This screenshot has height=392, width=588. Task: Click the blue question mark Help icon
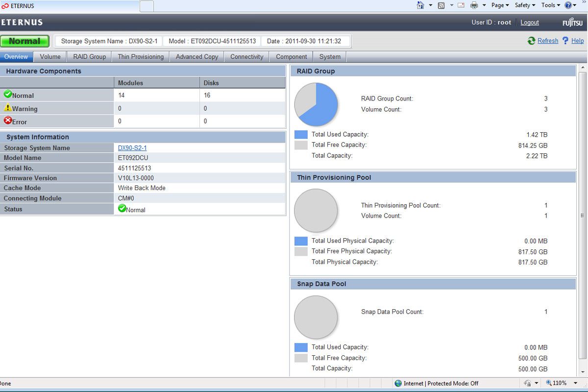565,41
